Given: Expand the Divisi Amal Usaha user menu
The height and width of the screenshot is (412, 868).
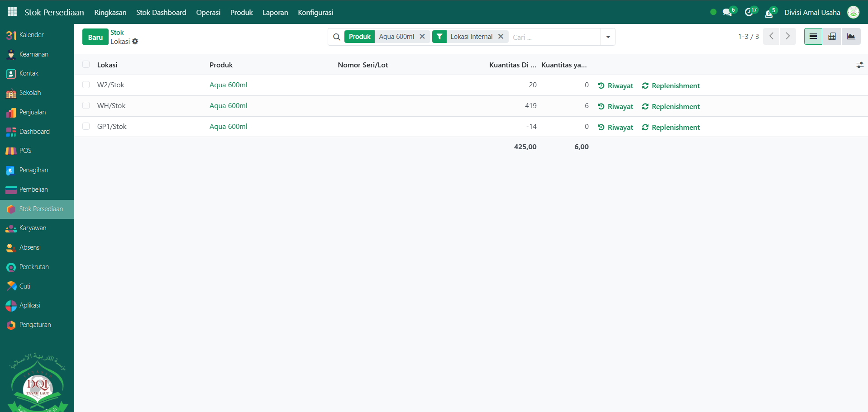Looking at the screenshot, I should (812, 12).
